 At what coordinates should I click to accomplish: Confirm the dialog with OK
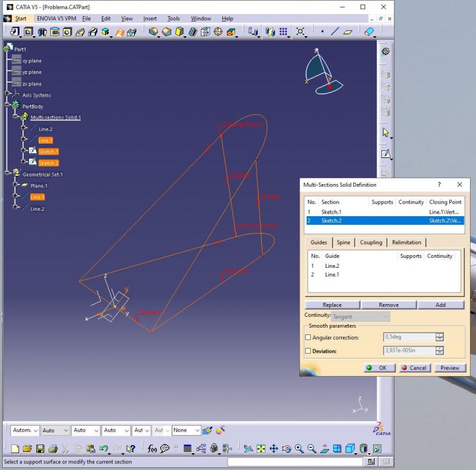tap(379, 368)
